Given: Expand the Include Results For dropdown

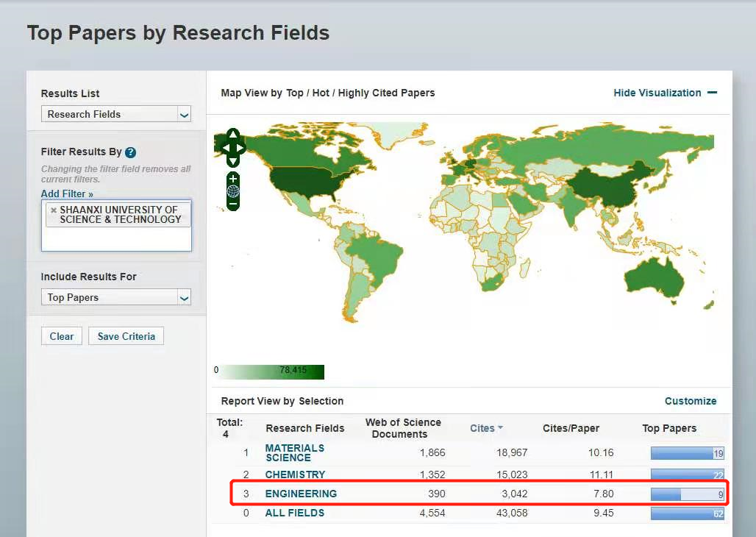Looking at the screenshot, I should click(116, 297).
